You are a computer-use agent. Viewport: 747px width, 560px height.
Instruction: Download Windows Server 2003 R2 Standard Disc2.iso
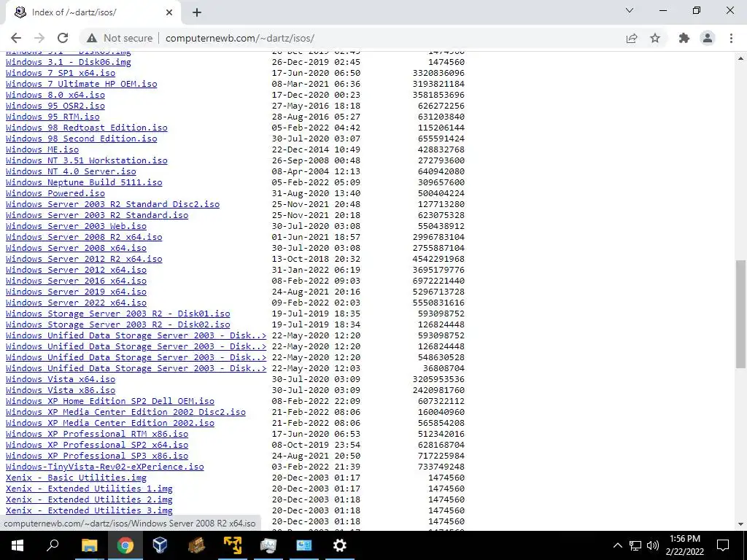click(112, 204)
